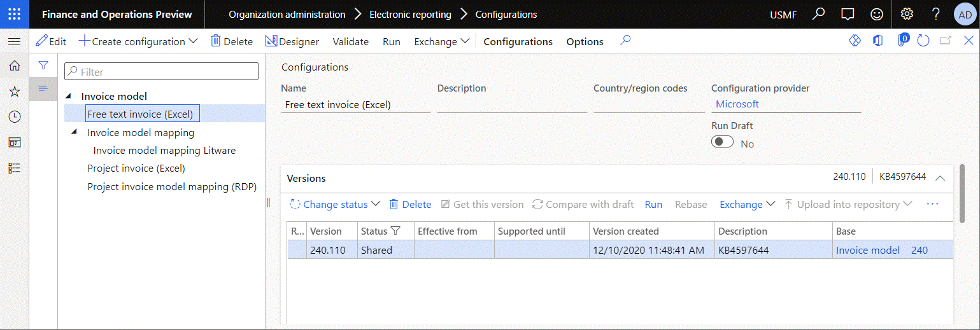Open Recent clock icon in sidebar
This screenshot has width=980, height=330.
click(14, 116)
